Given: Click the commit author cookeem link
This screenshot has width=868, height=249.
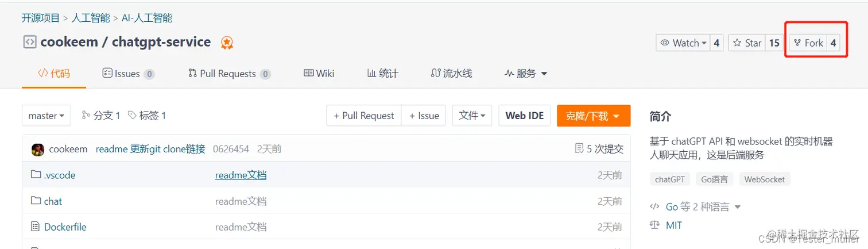Looking at the screenshot, I should (x=68, y=149).
